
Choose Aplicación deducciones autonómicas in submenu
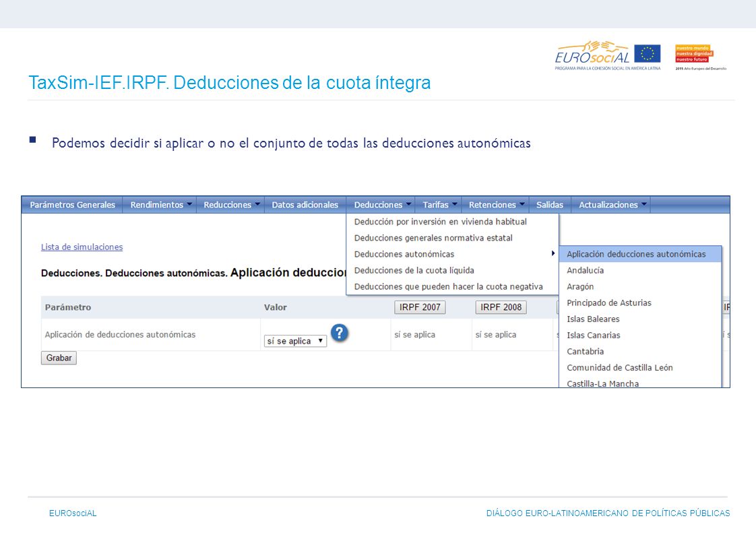[640, 254]
